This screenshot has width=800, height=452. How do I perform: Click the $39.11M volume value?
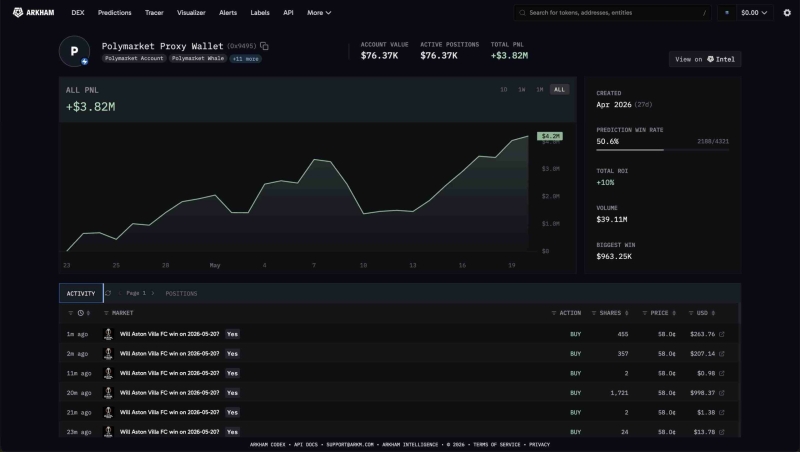point(612,219)
